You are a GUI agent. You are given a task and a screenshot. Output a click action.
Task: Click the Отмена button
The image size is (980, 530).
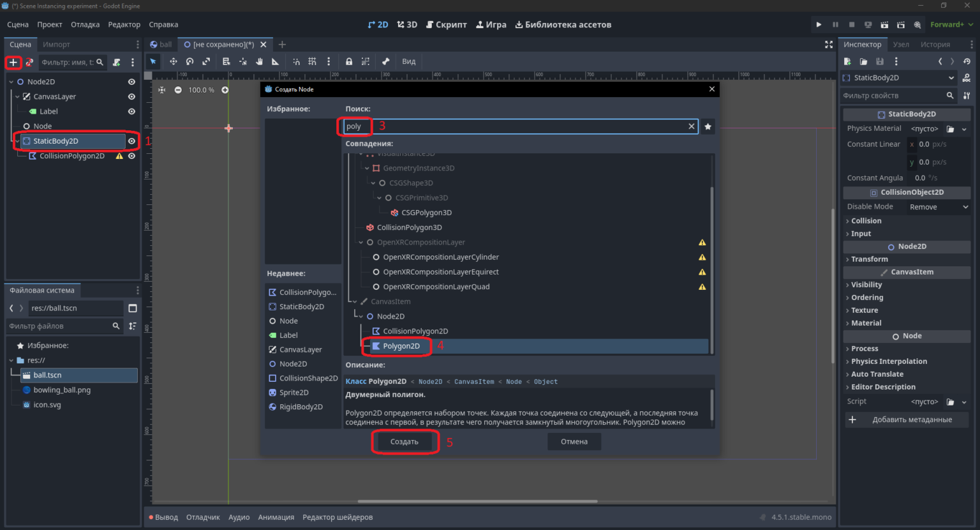point(574,442)
